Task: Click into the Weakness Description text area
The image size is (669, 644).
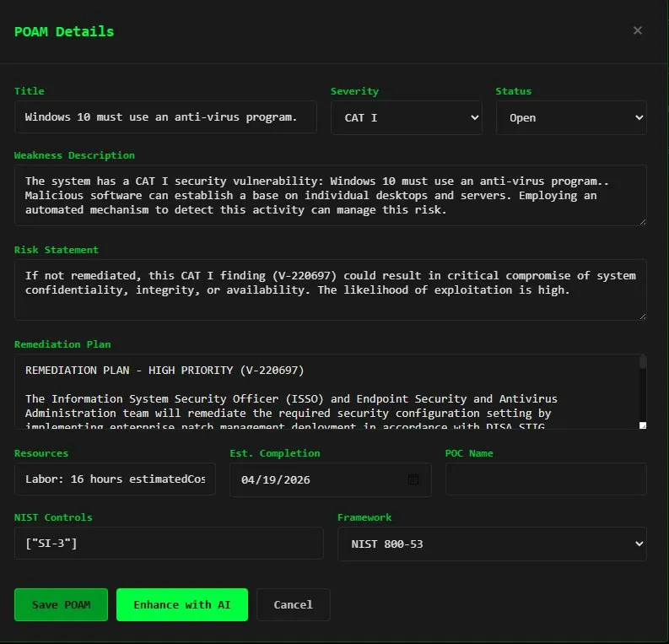Action: click(x=330, y=196)
